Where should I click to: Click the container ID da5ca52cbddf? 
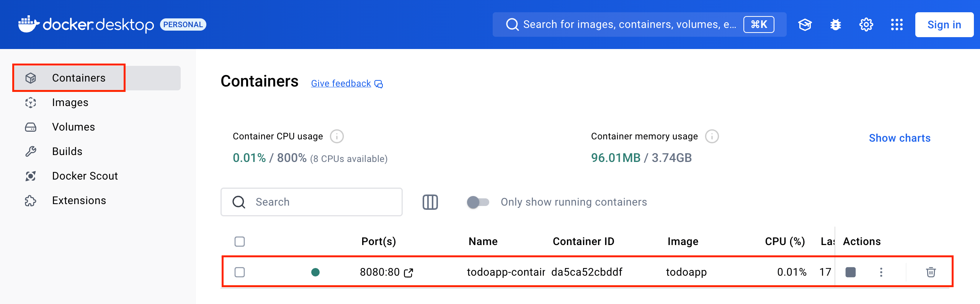coord(587,272)
